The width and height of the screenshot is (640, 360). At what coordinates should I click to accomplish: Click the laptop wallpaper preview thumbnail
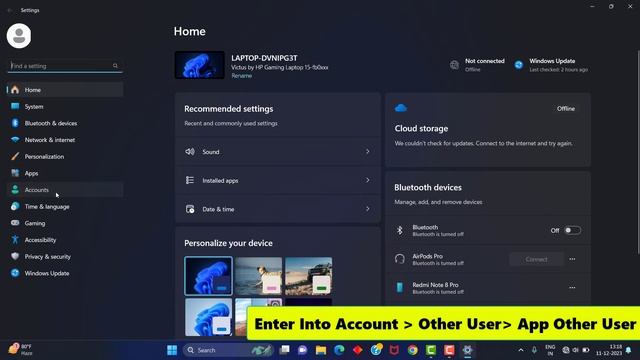click(x=200, y=65)
